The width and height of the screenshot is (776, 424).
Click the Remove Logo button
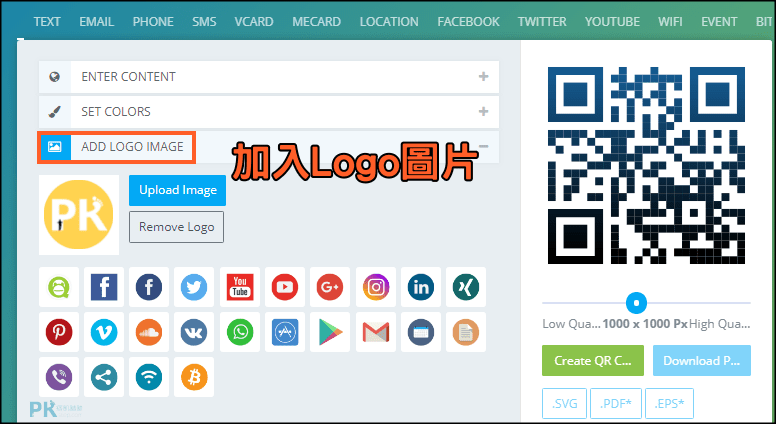[176, 227]
